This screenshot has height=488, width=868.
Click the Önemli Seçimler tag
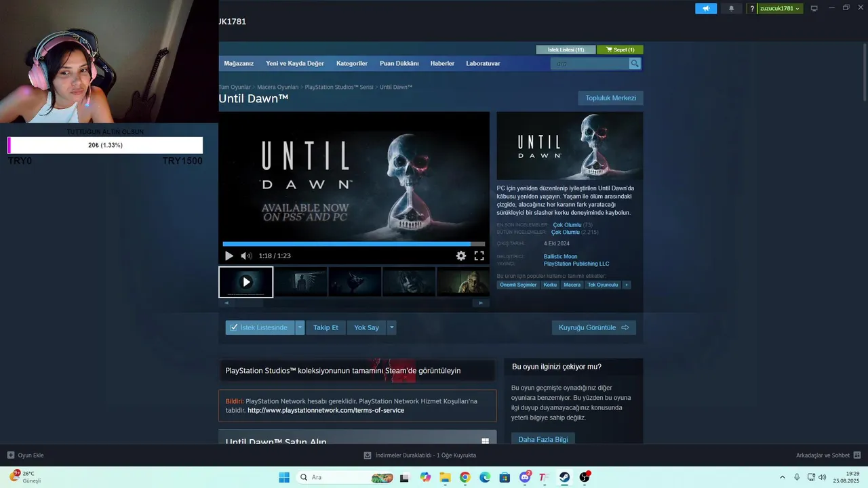518,285
